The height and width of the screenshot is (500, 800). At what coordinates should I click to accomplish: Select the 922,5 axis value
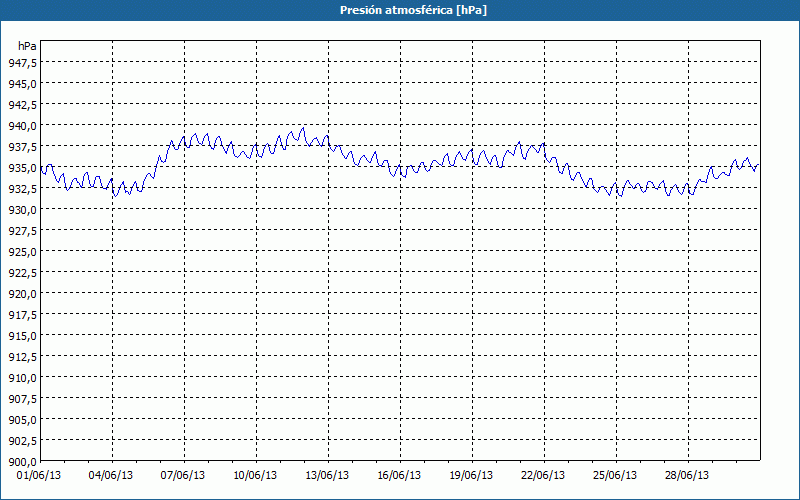click(22, 272)
